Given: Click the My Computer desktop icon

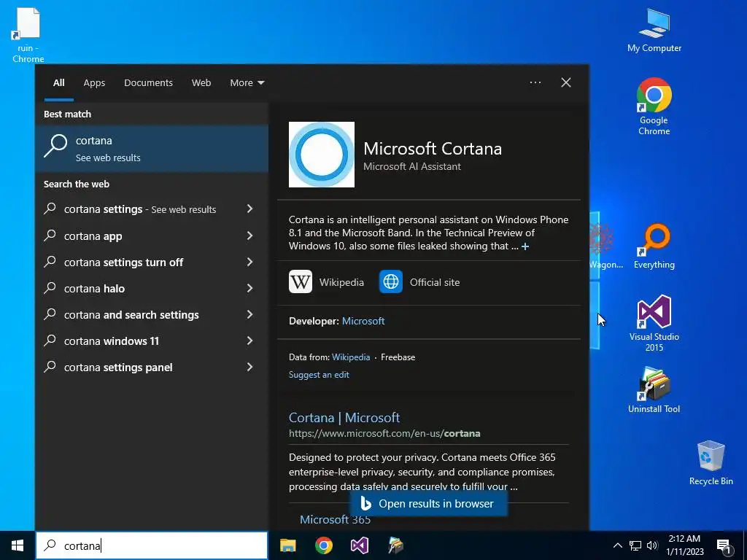Looking at the screenshot, I should coord(654,29).
